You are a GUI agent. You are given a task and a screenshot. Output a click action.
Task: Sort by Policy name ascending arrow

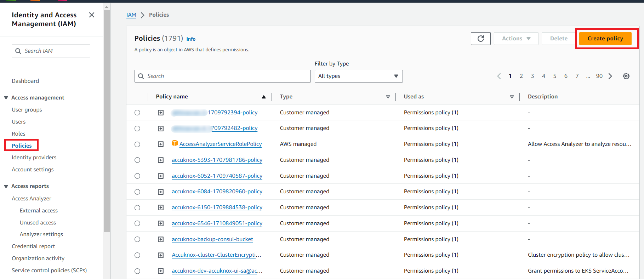click(263, 97)
